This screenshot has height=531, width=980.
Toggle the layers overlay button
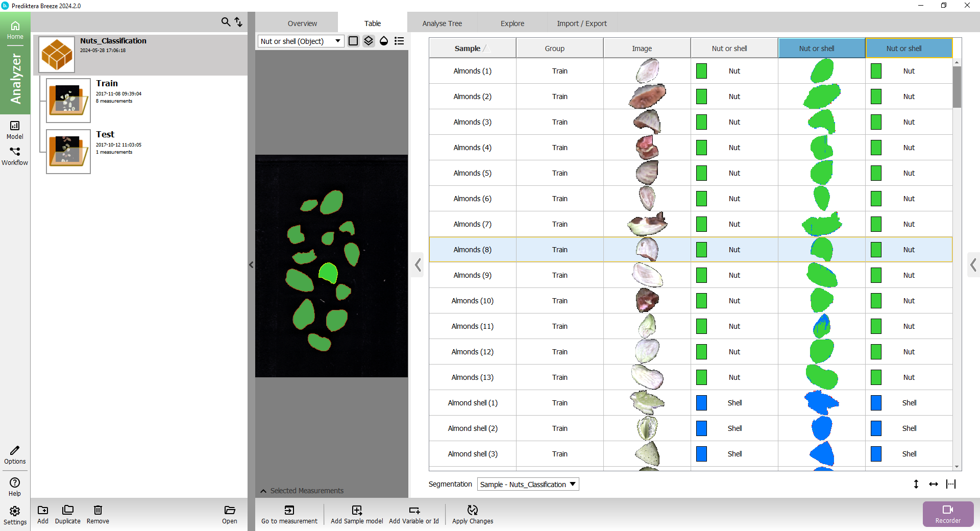[x=369, y=41]
